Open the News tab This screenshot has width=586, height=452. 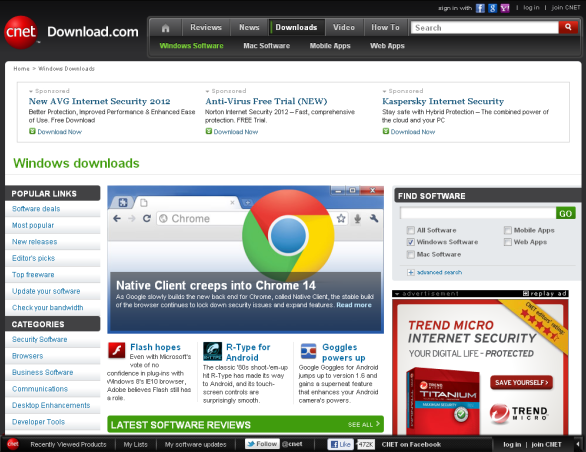[249, 28]
